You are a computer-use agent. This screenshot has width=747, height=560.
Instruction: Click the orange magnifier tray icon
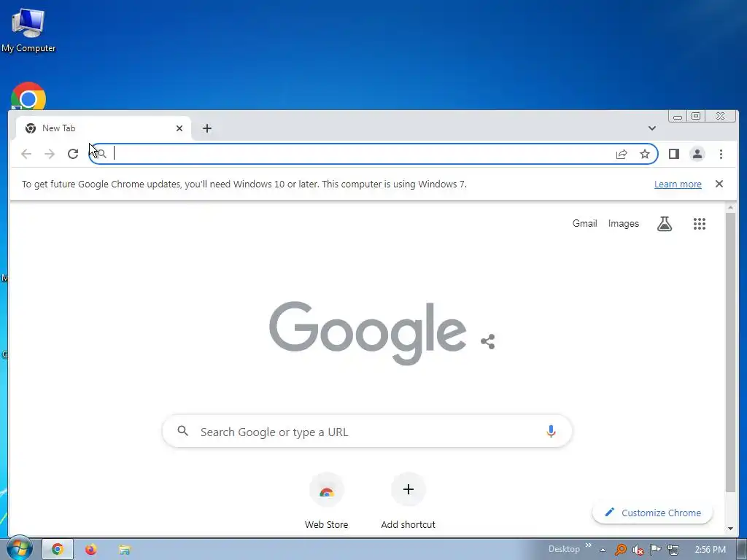coord(620,550)
